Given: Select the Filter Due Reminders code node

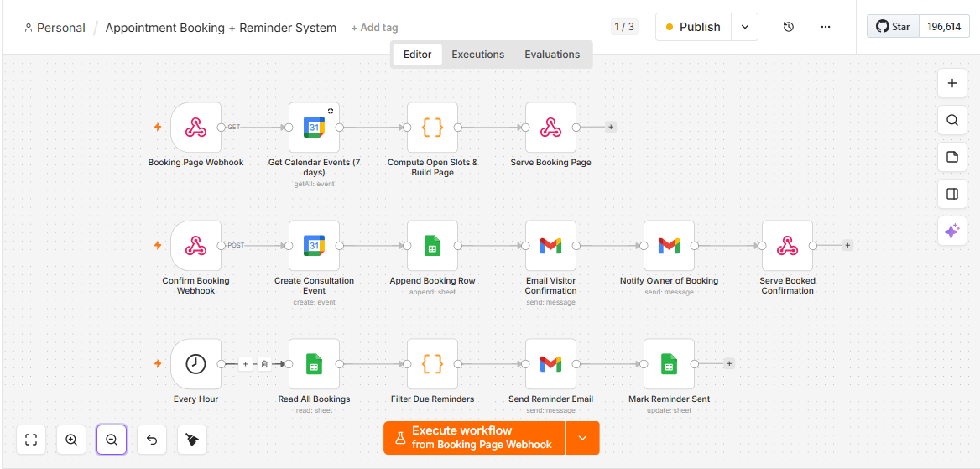Looking at the screenshot, I should [432, 364].
